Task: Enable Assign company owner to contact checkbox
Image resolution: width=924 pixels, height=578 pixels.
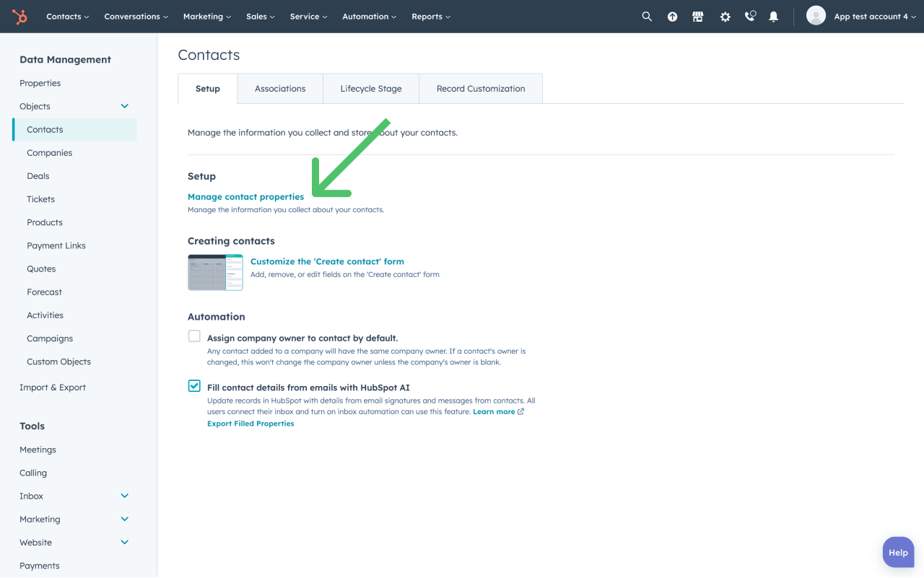Action: (x=194, y=336)
